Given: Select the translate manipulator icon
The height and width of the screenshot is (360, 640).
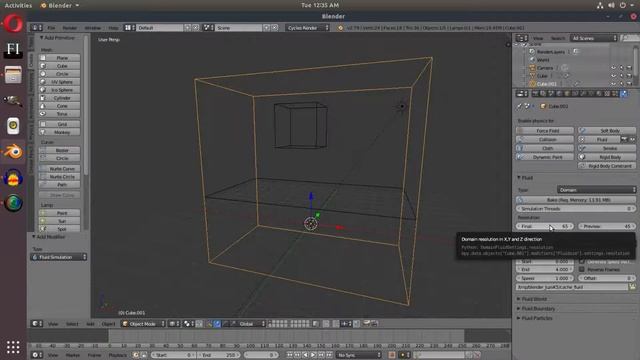Looking at the screenshot, I should 217,324.
